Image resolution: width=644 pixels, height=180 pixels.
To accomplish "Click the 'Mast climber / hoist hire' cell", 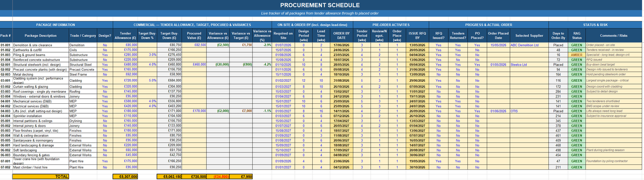I will [40, 168].
